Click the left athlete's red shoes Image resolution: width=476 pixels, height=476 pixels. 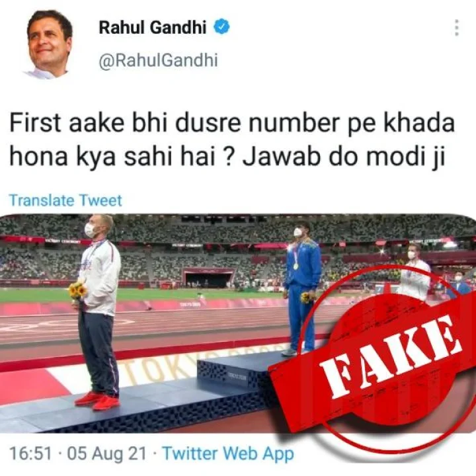click(98, 401)
